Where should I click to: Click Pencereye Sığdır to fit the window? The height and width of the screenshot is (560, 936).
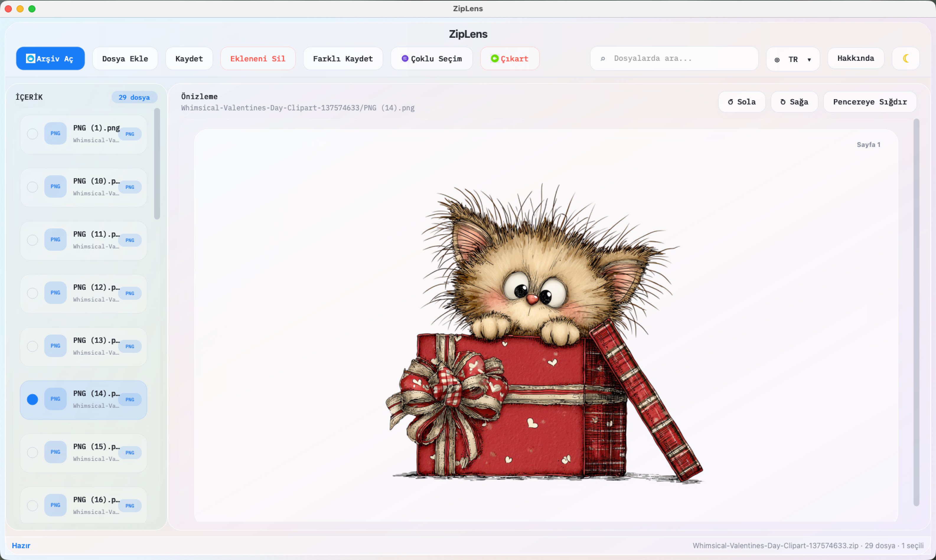[870, 102]
